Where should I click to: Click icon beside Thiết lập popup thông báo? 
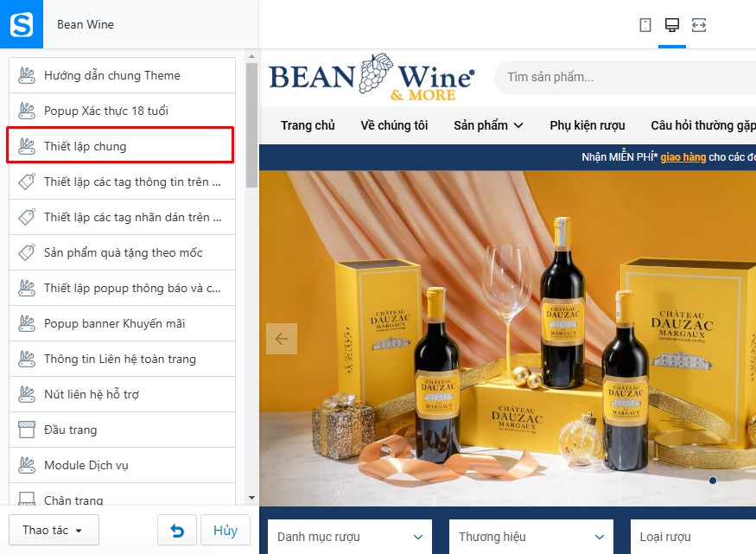pos(27,288)
